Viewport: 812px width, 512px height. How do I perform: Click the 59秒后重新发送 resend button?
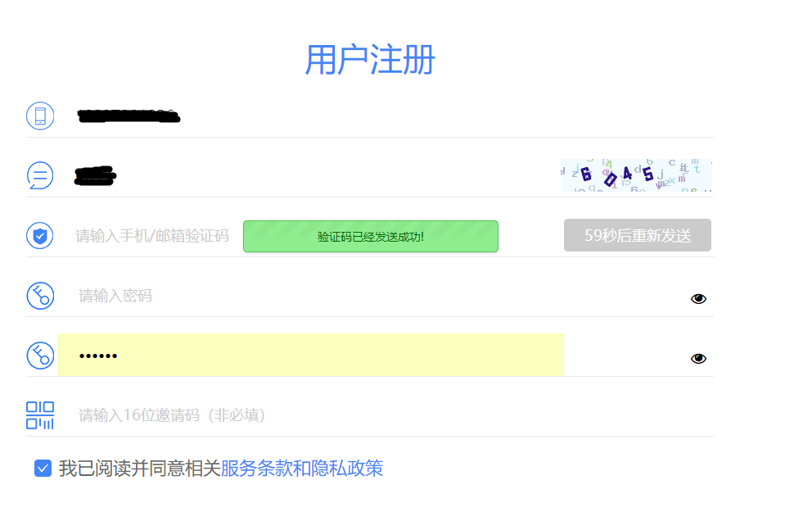[637, 235]
